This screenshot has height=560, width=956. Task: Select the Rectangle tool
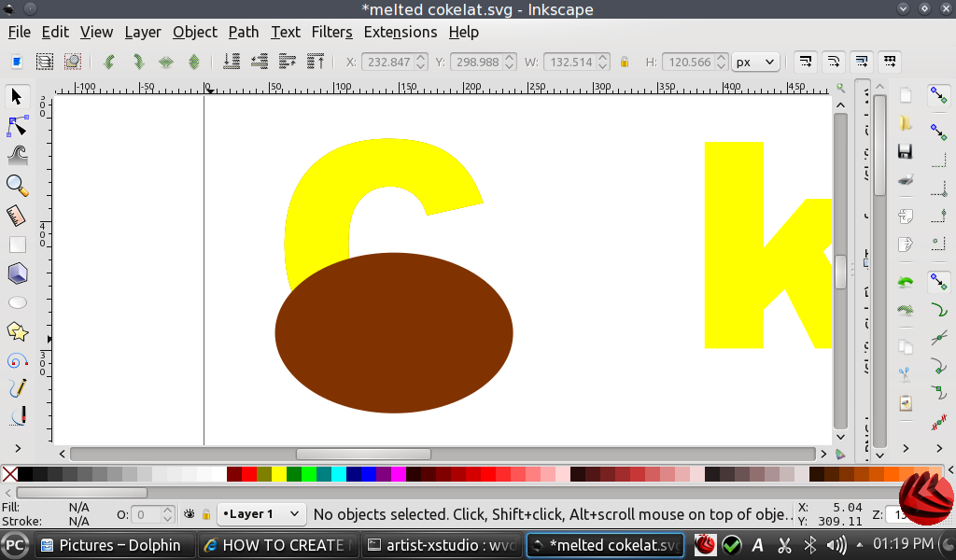17,245
